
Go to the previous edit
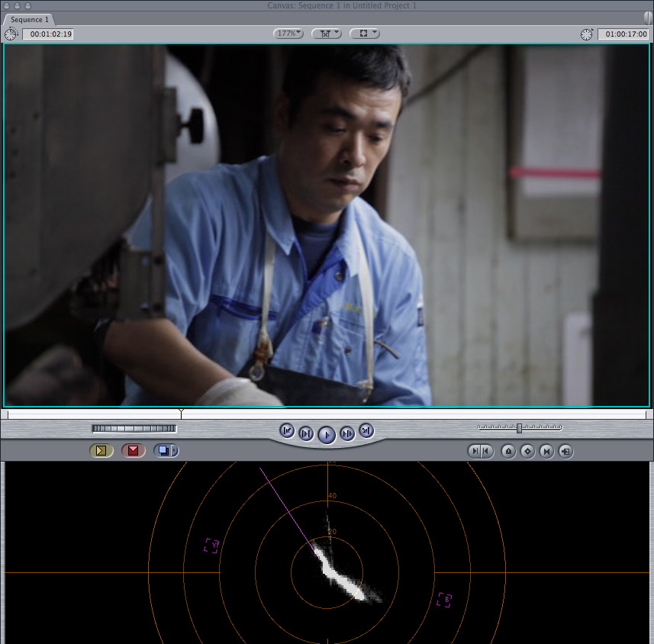(287, 431)
